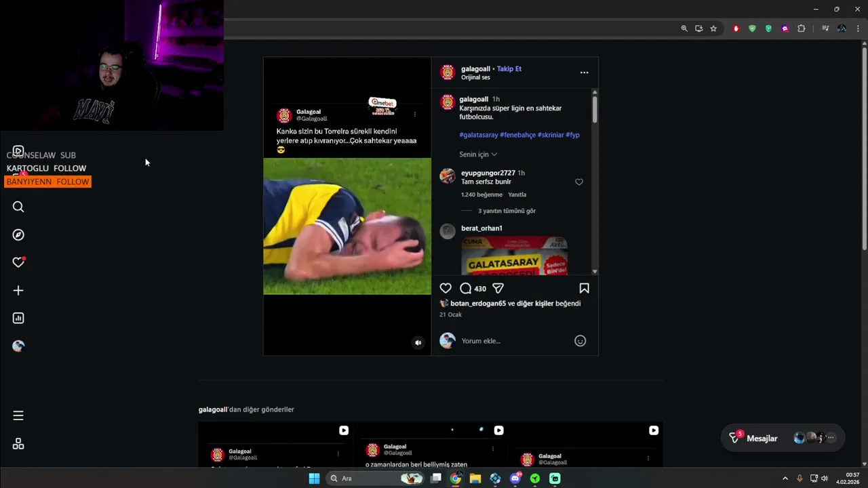The image size is (868, 488).
Task: Open the profile avatar in sidebar
Action: pos(18,346)
